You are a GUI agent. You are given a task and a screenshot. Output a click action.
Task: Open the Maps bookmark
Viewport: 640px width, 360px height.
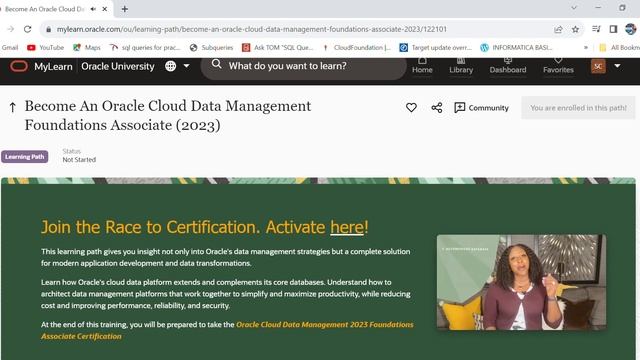[x=87, y=47]
